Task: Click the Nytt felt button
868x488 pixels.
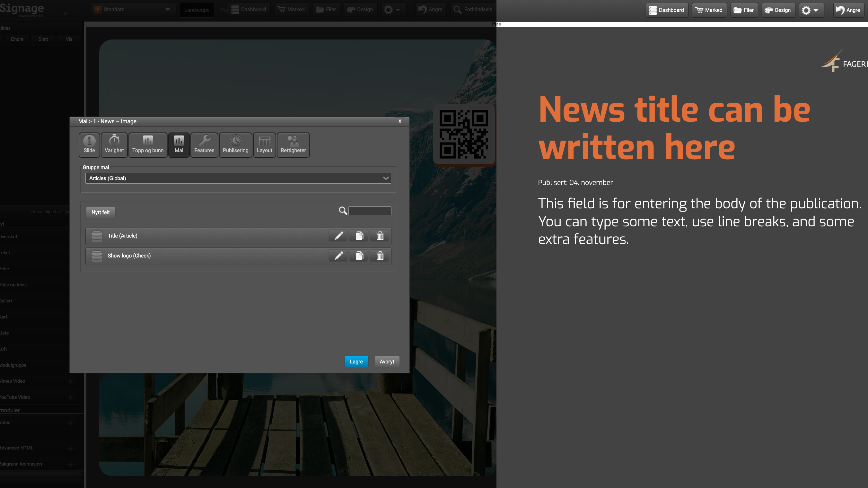Action: (101, 212)
